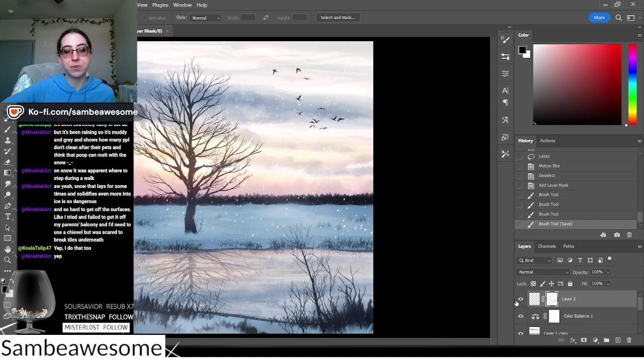The width and height of the screenshot is (644, 362).
Task: Select the Brush tool in left toolbar
Action: [x=8, y=129]
